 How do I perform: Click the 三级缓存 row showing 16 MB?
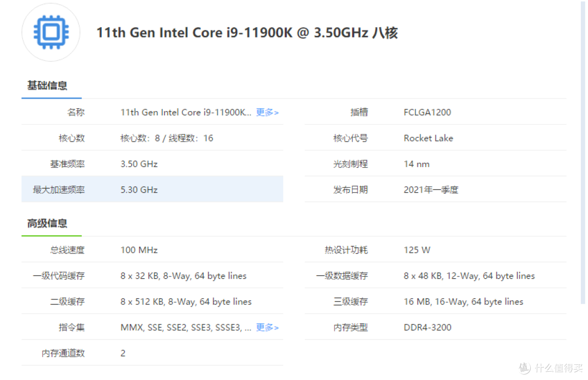[463, 301]
